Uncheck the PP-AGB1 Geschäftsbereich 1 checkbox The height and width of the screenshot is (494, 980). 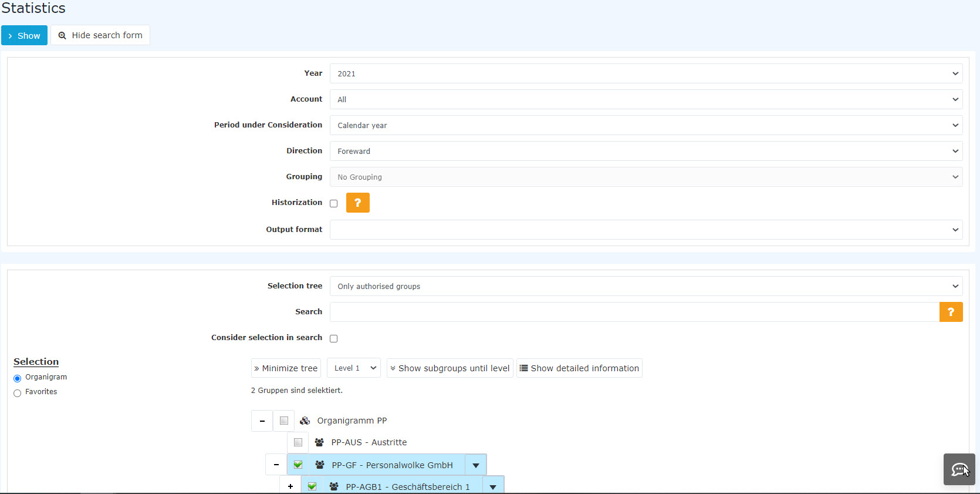(x=312, y=486)
